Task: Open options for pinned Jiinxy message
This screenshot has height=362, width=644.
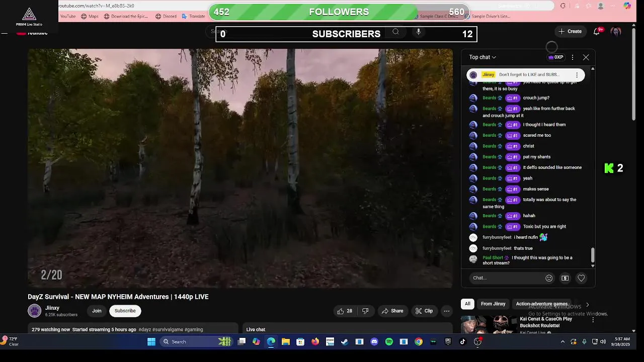Action: click(x=577, y=75)
